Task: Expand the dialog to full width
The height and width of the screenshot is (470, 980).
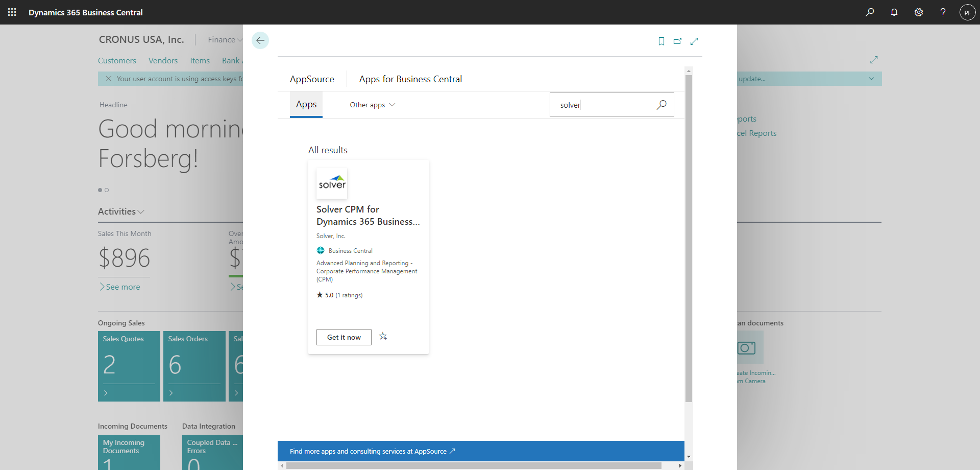Action: [x=694, y=41]
